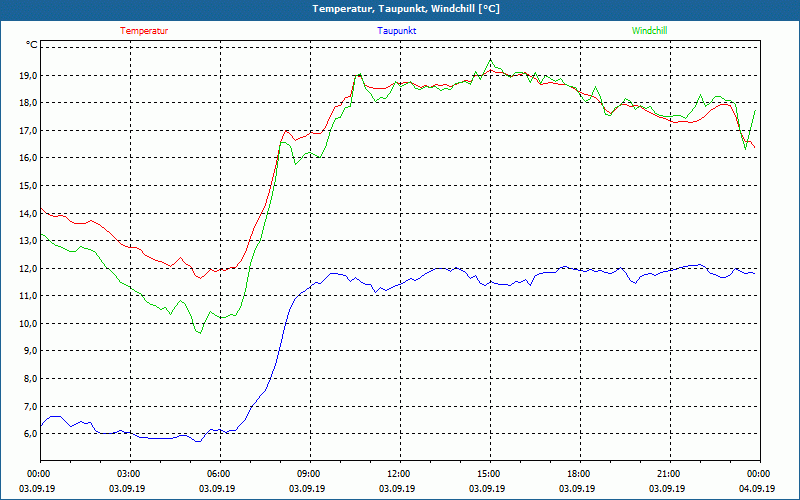Click the 16,0 y-axis value
This screenshot has width=800, height=500.
[x=29, y=158]
